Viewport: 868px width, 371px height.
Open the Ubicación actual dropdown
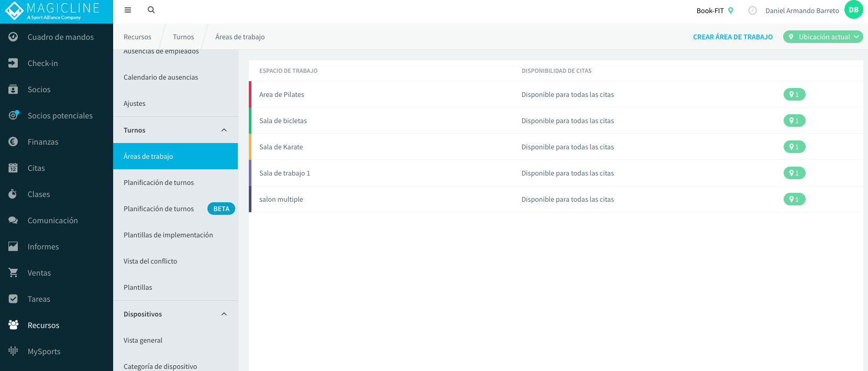823,37
